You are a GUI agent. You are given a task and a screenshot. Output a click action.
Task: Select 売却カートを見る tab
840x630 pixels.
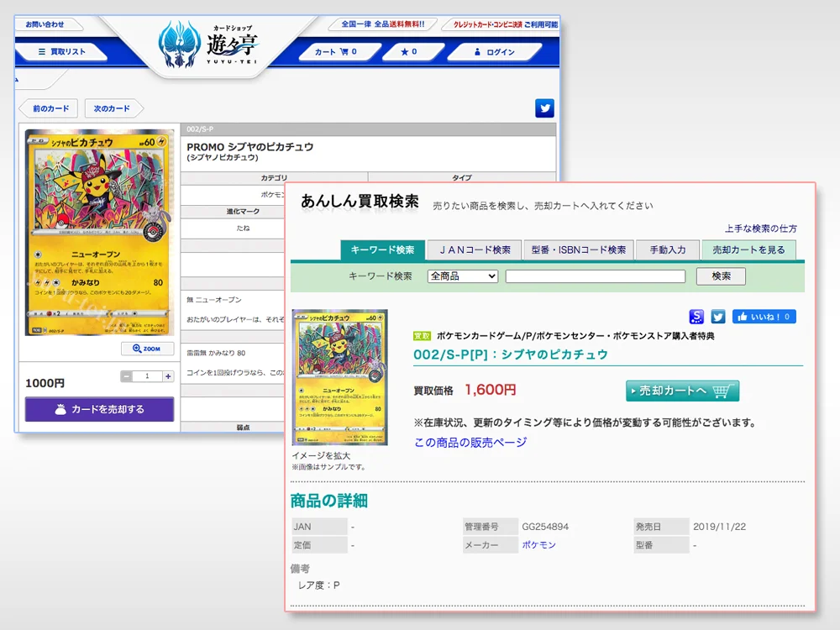pyautogui.click(x=748, y=250)
